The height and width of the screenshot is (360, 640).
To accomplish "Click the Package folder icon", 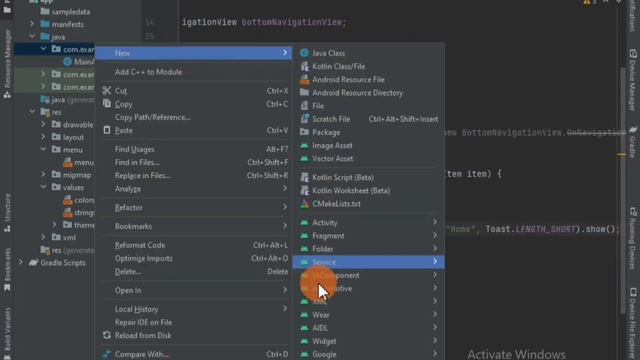I will pyautogui.click(x=304, y=132).
